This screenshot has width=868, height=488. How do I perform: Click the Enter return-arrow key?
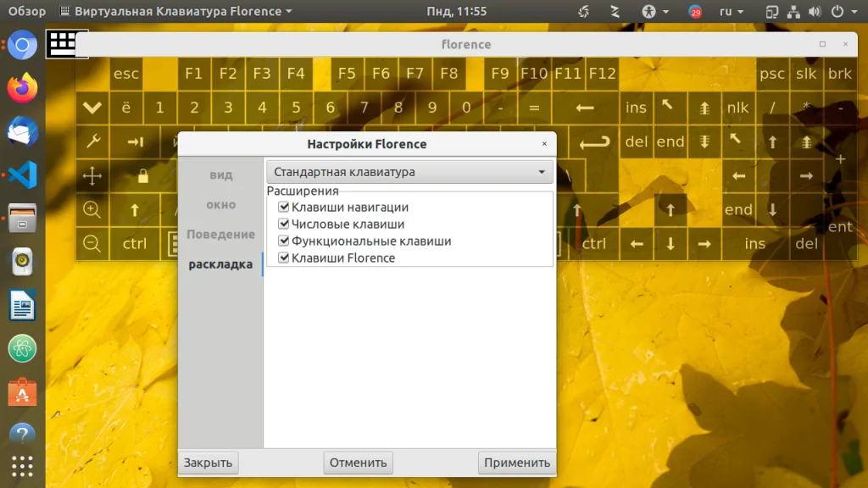594,142
